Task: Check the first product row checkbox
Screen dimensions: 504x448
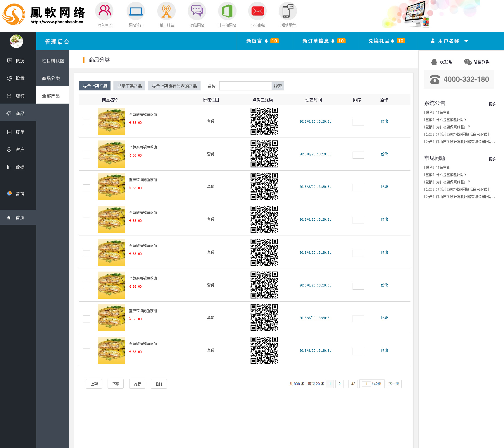Action: coord(87,123)
